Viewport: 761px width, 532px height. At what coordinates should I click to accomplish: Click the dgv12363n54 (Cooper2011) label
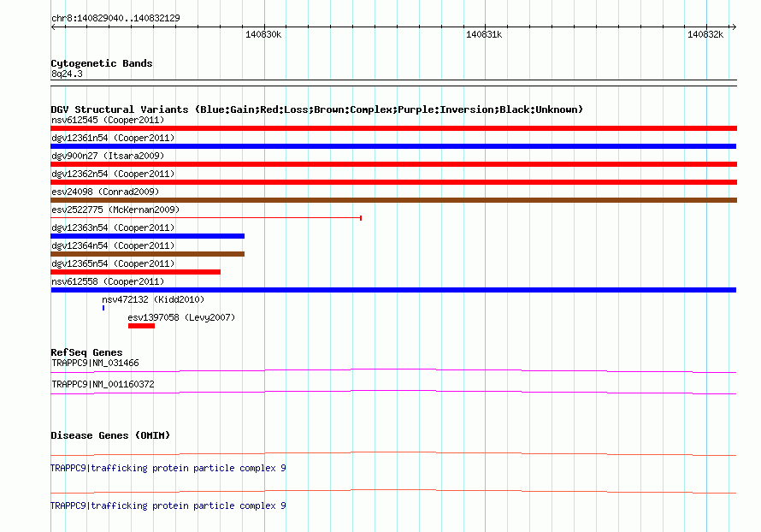pyautogui.click(x=113, y=228)
